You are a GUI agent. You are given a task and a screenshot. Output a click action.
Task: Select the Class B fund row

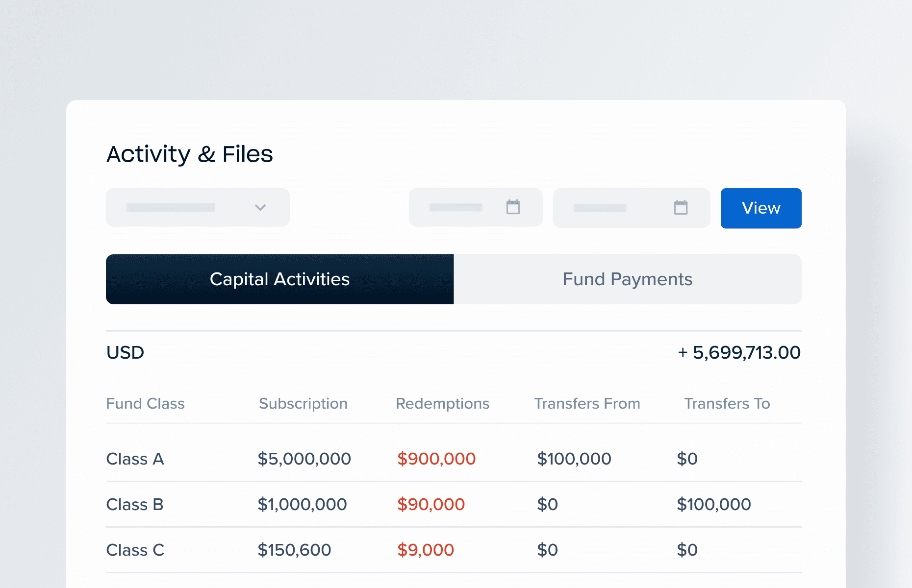pos(135,504)
